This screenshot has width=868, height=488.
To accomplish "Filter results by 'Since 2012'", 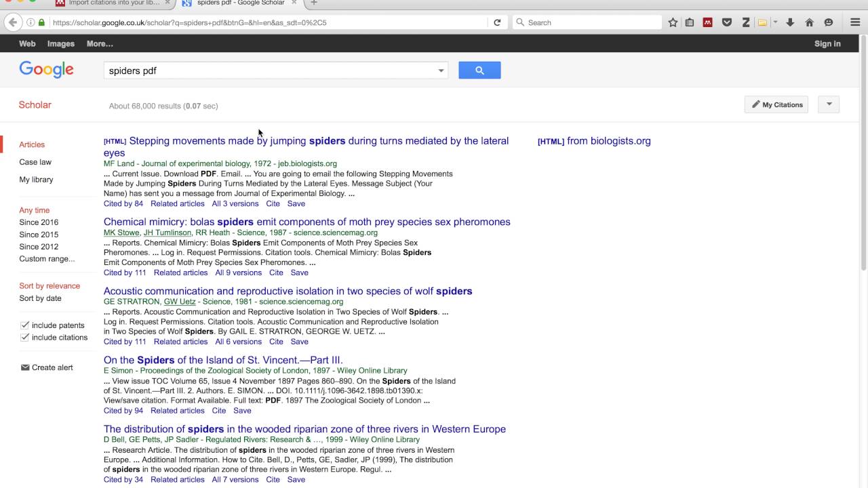I will (39, 247).
